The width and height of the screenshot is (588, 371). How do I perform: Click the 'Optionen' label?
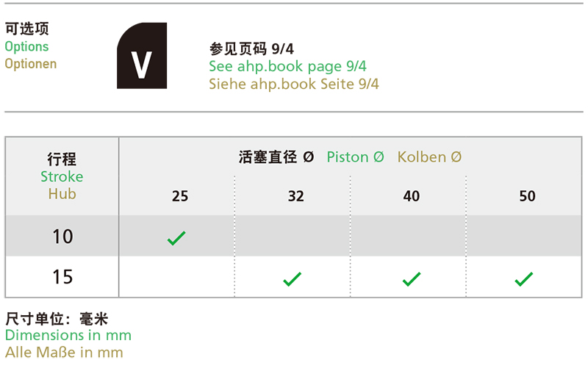click(31, 64)
